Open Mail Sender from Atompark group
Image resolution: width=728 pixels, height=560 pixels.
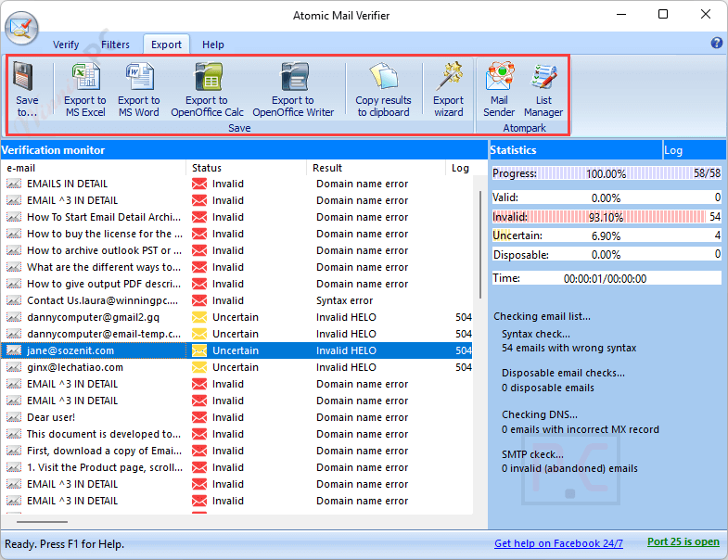click(x=499, y=76)
